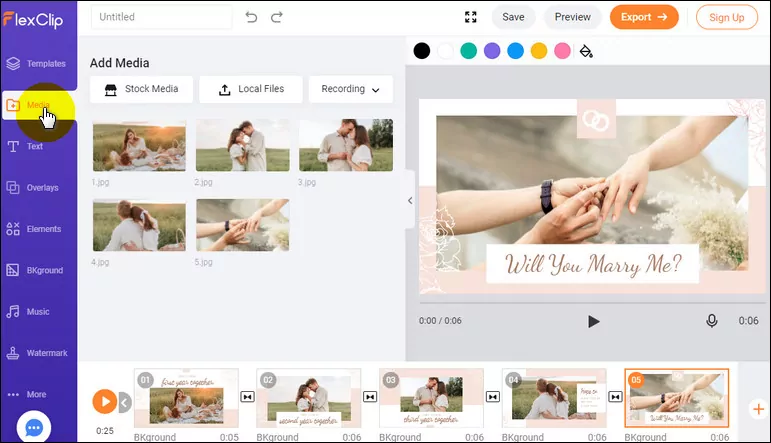Open the Watermark sidebar tab

click(x=38, y=353)
